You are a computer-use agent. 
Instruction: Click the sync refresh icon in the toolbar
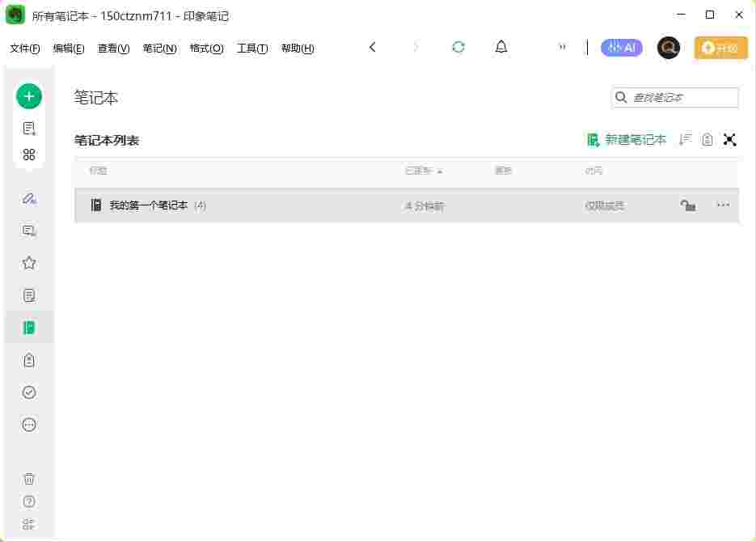click(x=458, y=47)
